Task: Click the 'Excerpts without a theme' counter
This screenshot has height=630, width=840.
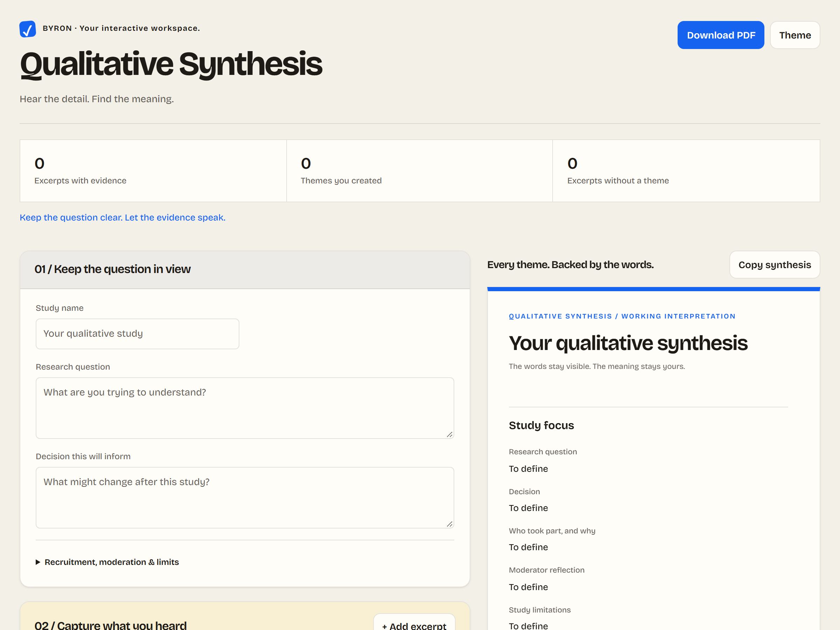Action: 686,171
